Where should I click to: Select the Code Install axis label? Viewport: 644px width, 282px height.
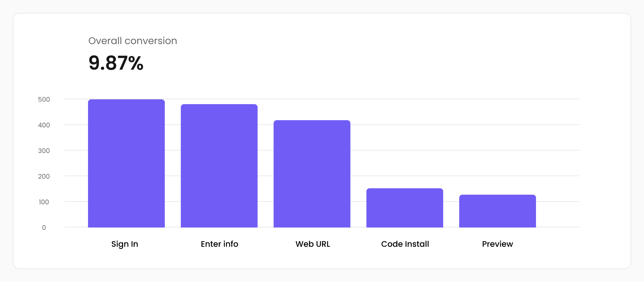point(405,244)
